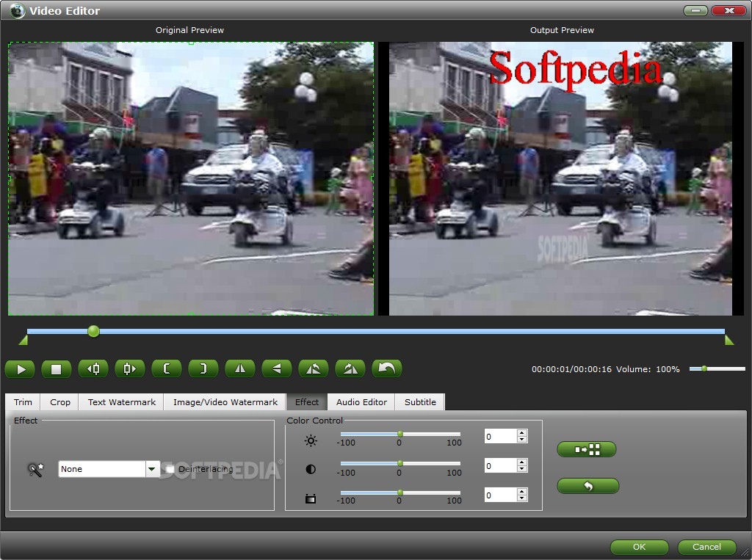Click the volume slider handle
The height and width of the screenshot is (560, 752).
pos(704,368)
